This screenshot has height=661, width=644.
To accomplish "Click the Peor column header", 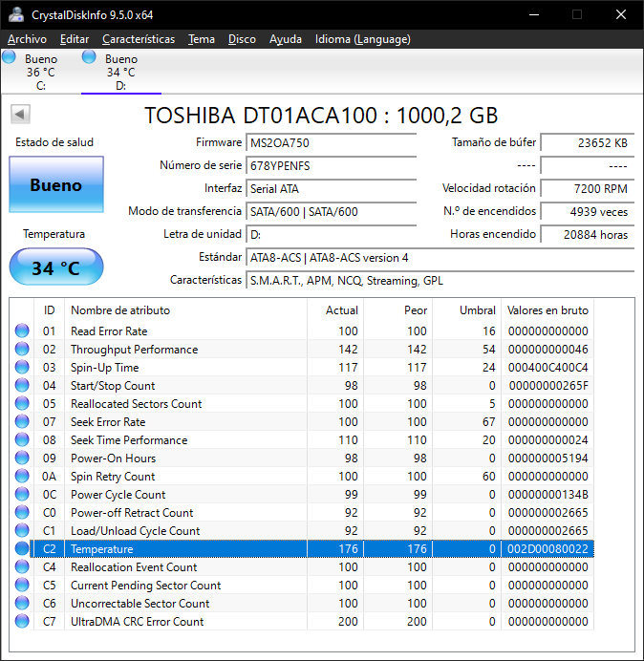I will tap(398, 310).
